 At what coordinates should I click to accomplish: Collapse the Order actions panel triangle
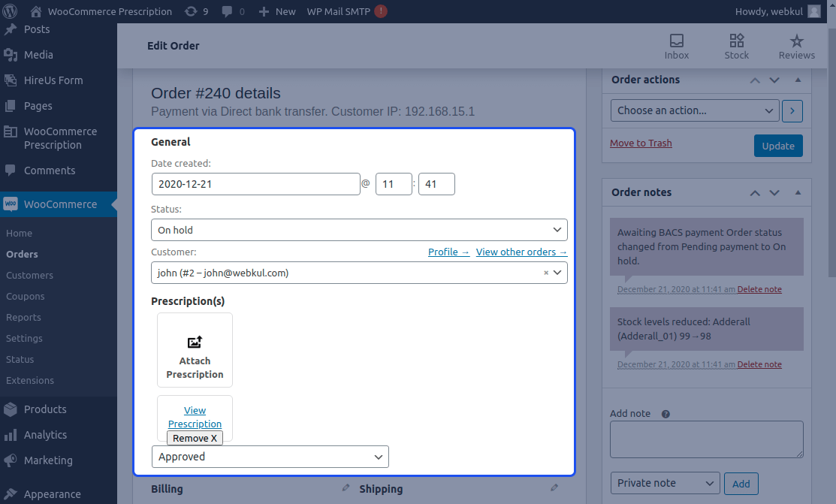(x=798, y=80)
